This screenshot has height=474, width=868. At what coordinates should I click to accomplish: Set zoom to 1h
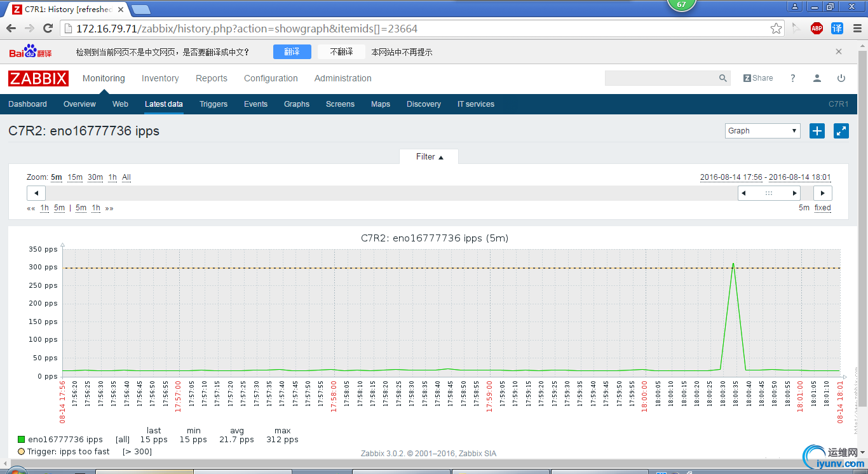(x=112, y=177)
